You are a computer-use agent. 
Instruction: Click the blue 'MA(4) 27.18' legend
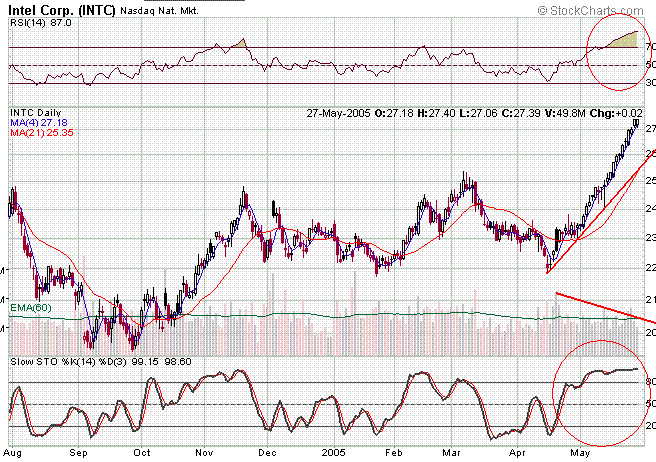point(38,123)
